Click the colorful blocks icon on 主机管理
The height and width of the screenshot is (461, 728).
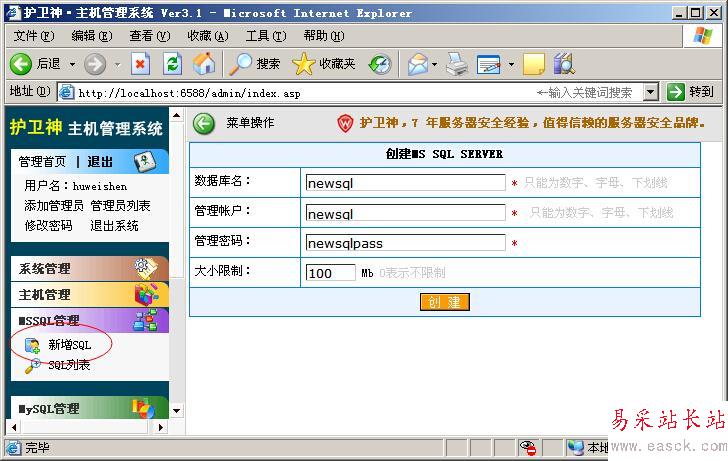(x=146, y=294)
